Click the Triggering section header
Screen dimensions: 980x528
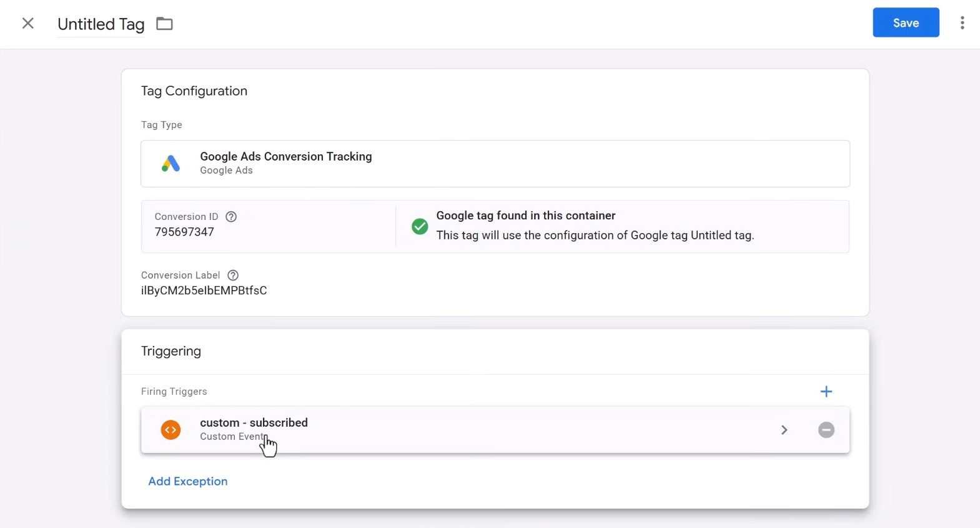(171, 351)
